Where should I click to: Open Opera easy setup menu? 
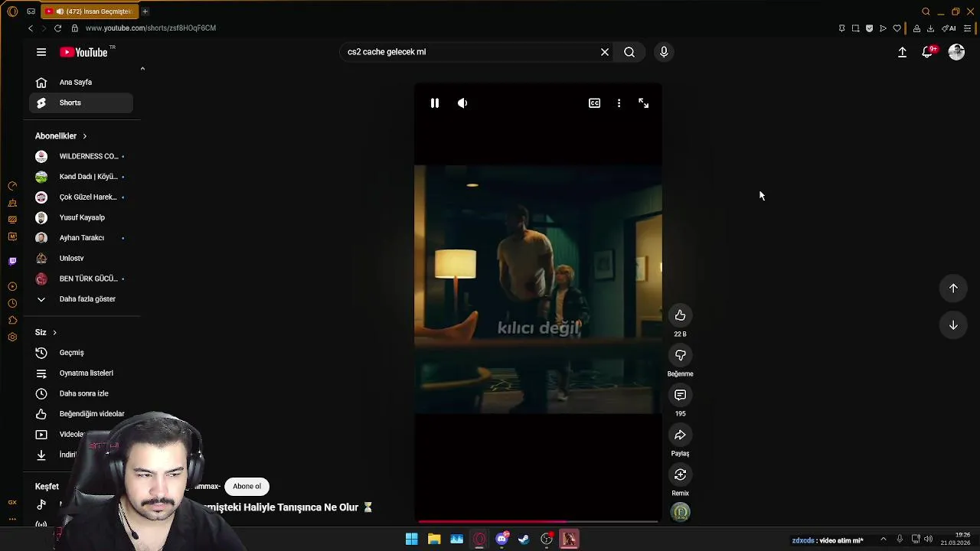(x=967, y=28)
